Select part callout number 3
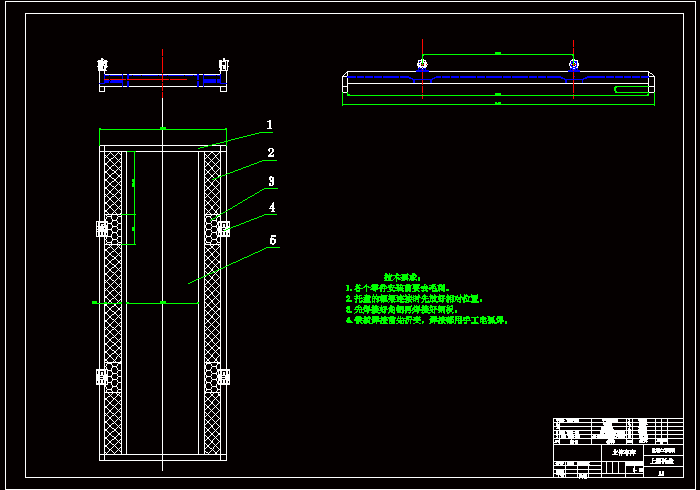The image size is (700, 490). [x=271, y=181]
